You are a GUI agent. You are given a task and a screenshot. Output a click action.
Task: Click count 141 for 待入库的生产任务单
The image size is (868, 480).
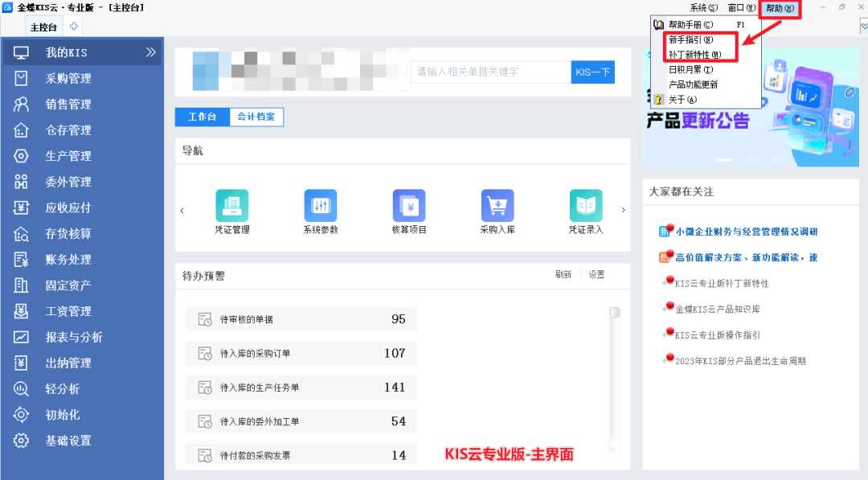coord(395,388)
